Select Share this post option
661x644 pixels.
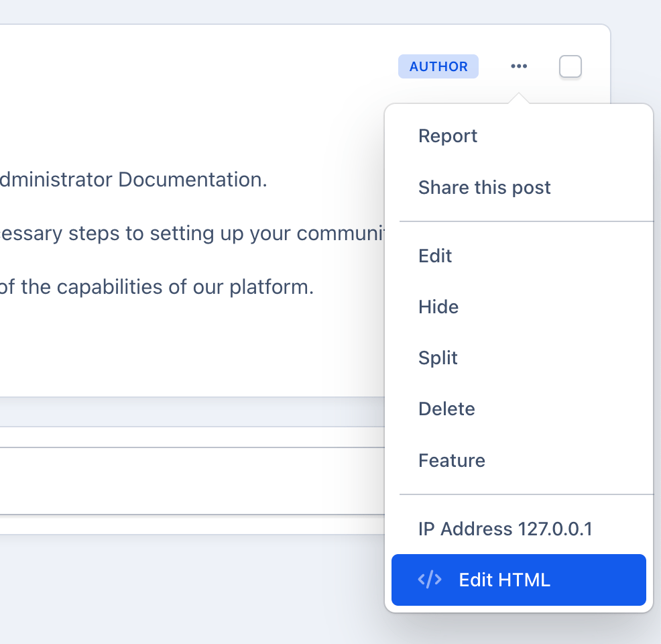[484, 188]
